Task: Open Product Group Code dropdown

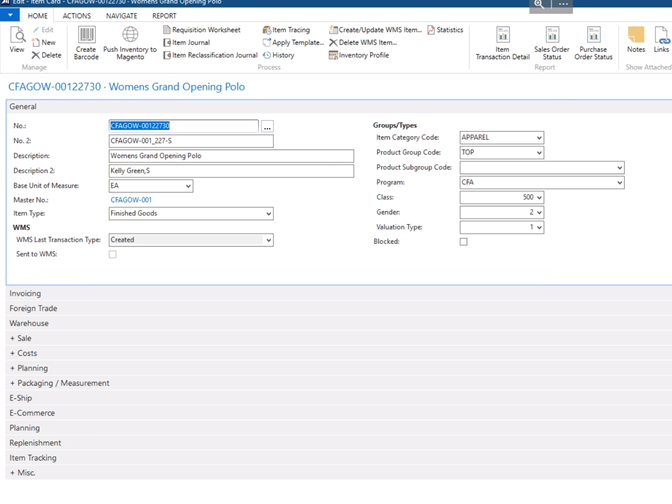Action: (539, 153)
